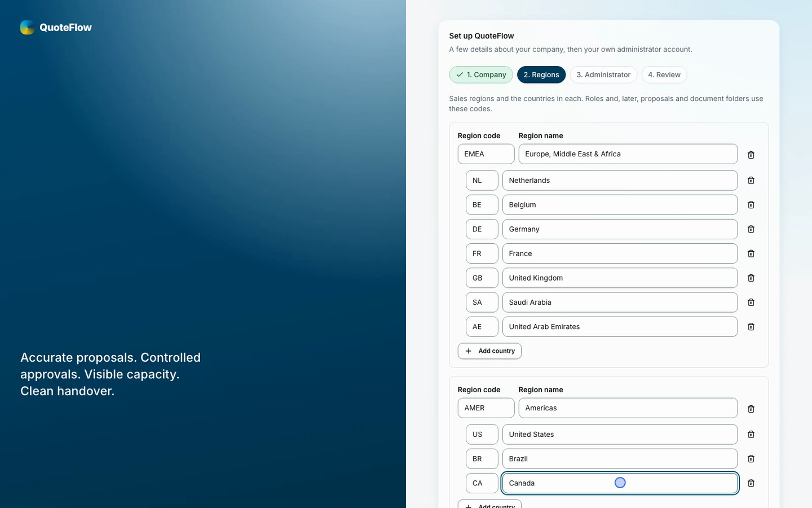
Task: Click into the United States name field
Action: pyautogui.click(x=620, y=435)
